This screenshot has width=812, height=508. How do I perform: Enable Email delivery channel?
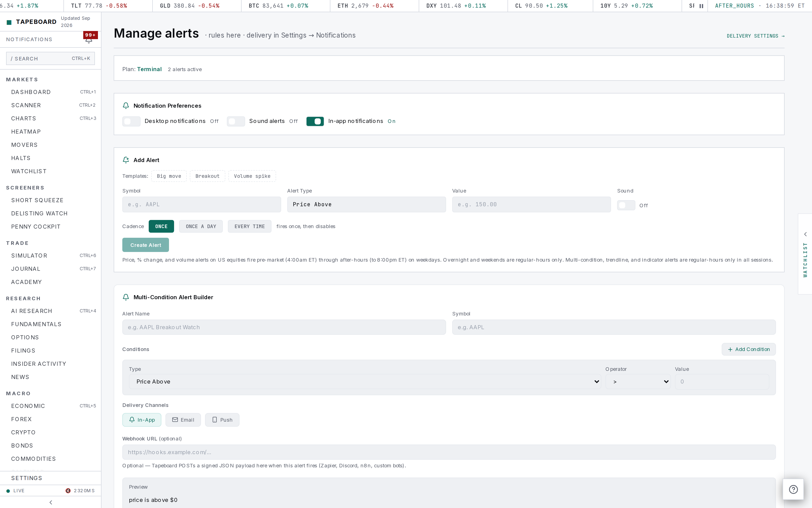pyautogui.click(x=183, y=420)
